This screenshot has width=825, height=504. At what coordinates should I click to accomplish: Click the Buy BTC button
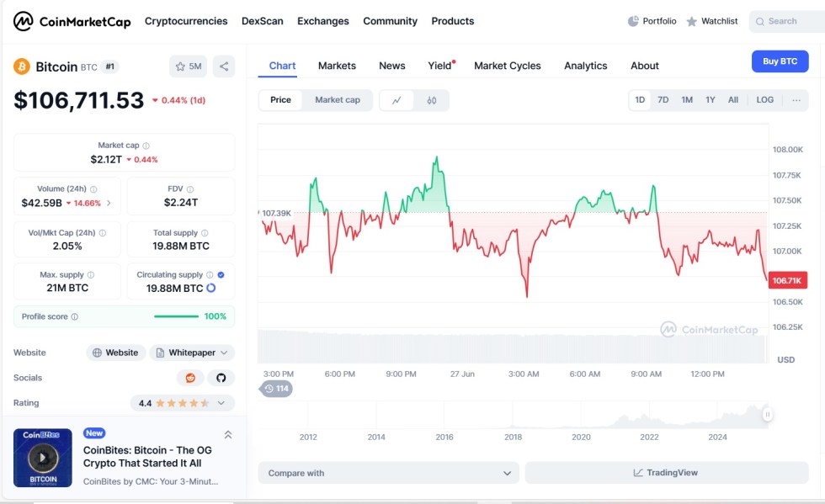coord(780,61)
